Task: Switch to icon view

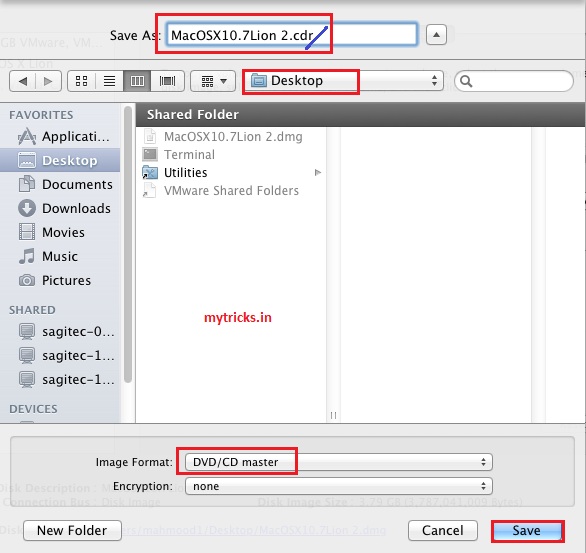Action: coord(81,81)
